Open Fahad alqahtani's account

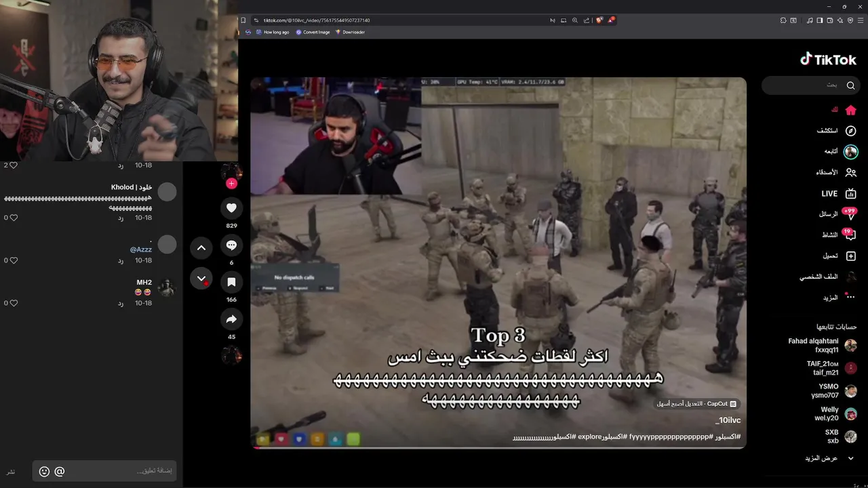point(823,346)
